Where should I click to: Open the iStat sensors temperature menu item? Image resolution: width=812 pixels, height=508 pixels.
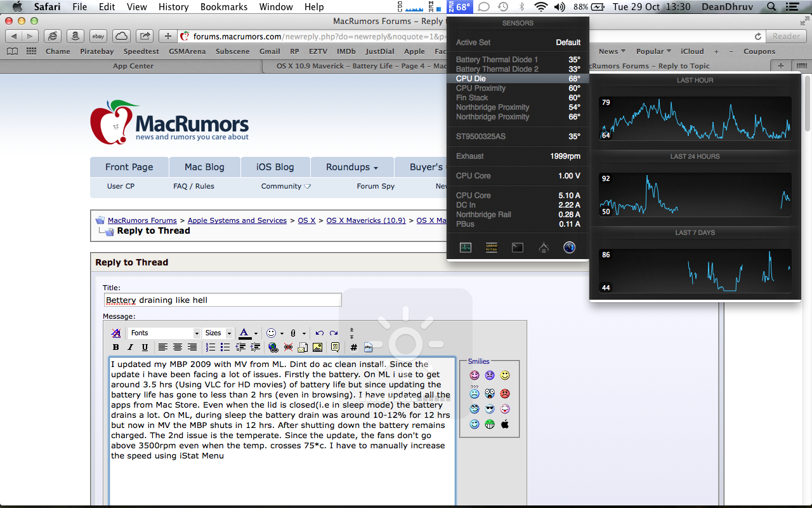(460, 7)
